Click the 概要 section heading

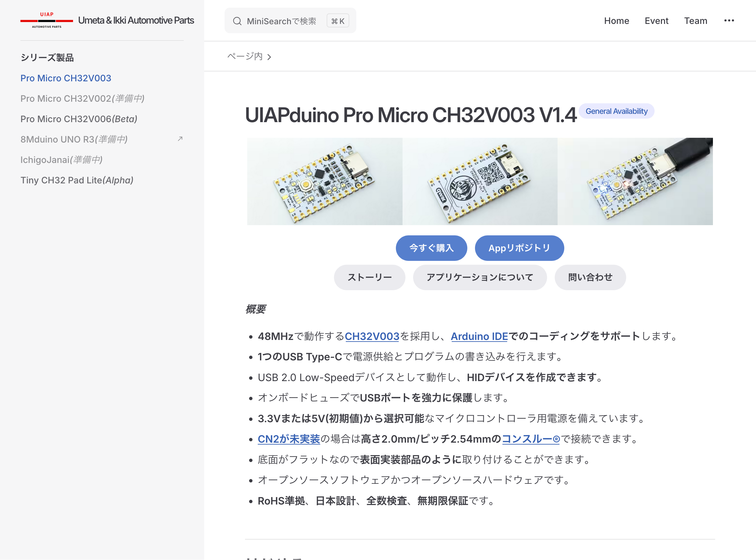255,309
